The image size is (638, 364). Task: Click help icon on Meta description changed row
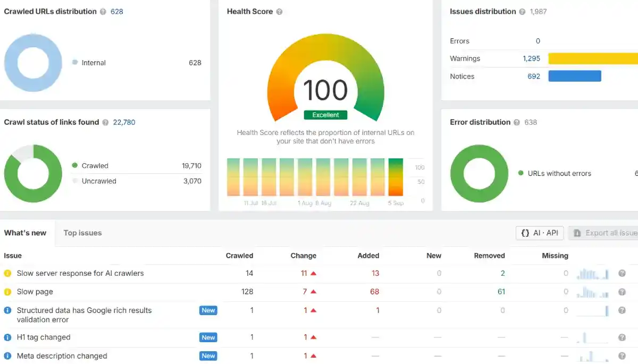click(x=622, y=356)
